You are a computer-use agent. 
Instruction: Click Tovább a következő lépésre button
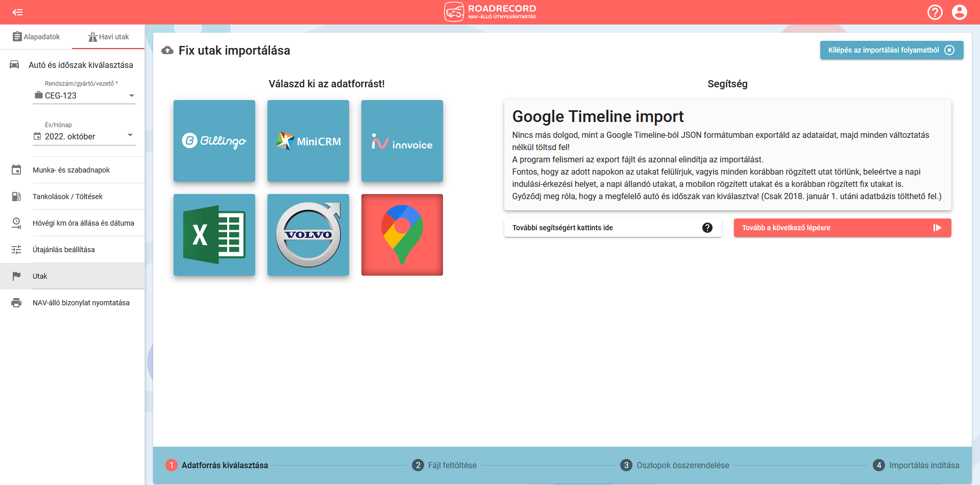point(843,228)
